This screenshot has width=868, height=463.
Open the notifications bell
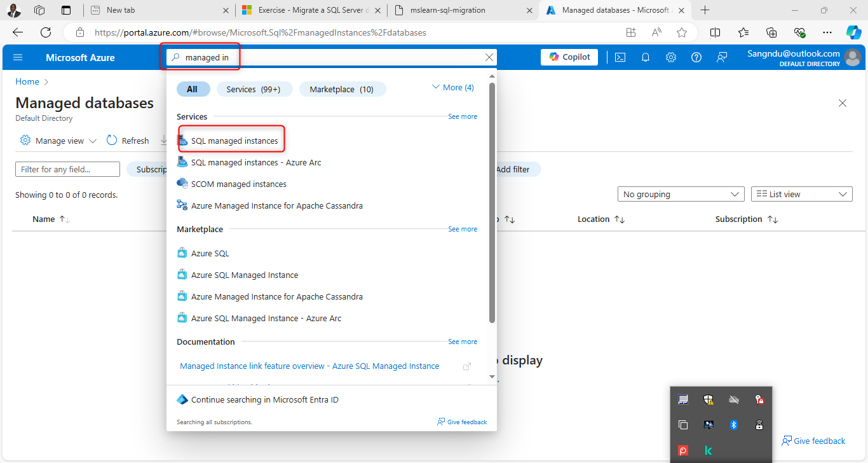coord(646,57)
